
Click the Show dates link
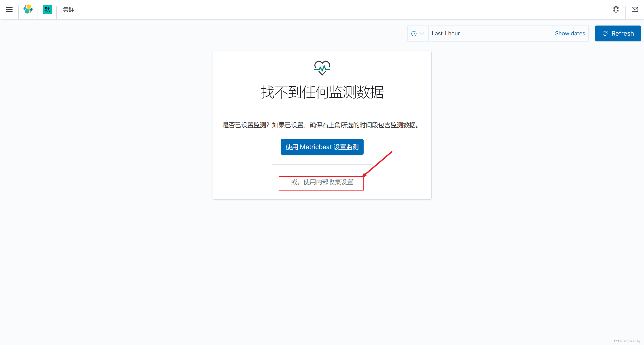tap(570, 33)
